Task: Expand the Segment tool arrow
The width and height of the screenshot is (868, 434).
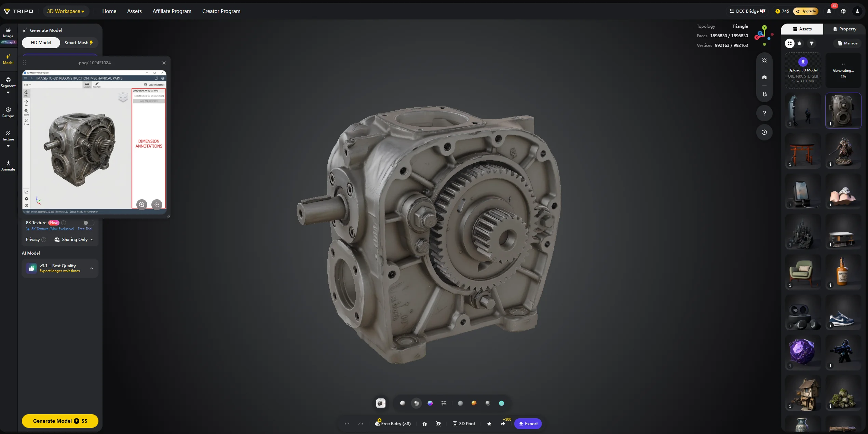Action: click(8, 93)
